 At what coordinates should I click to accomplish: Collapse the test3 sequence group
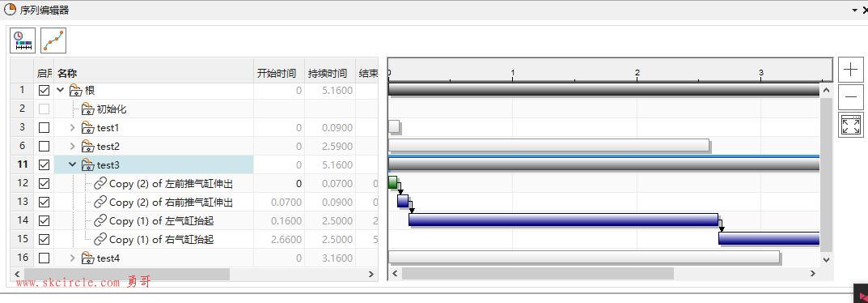coord(72,164)
